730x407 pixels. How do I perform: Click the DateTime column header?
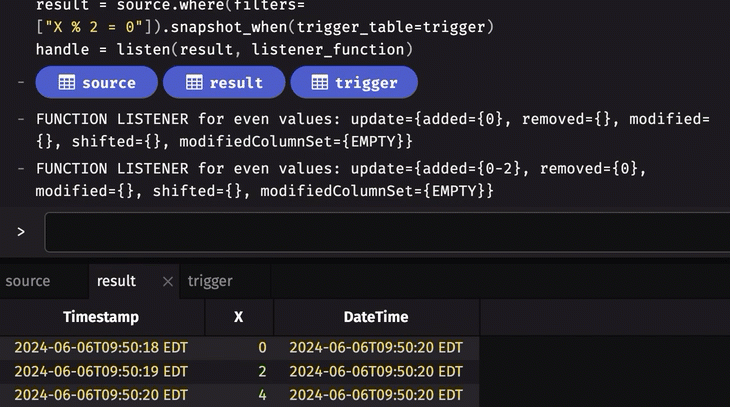376,317
